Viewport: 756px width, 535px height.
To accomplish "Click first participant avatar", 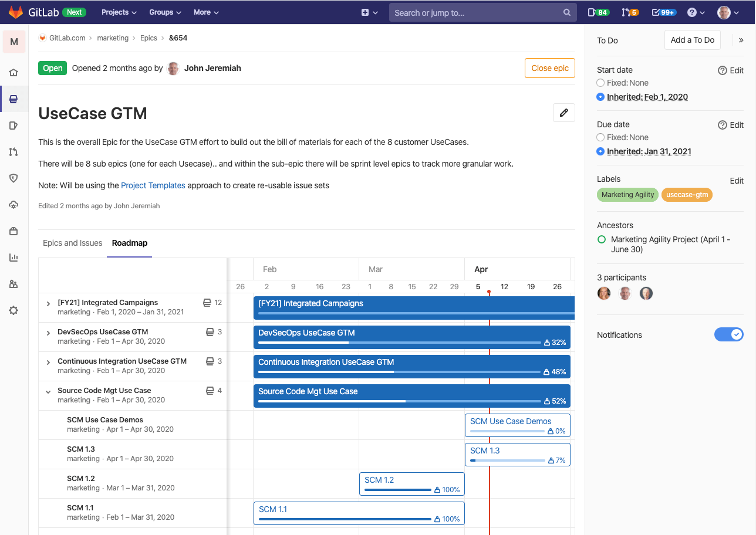I will coord(604,293).
